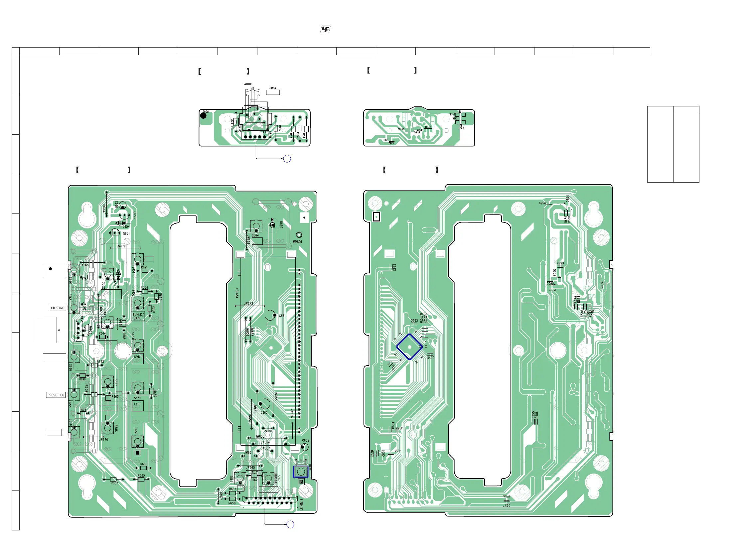Click the empty table at right side
The image size is (745, 560).
coord(673,144)
